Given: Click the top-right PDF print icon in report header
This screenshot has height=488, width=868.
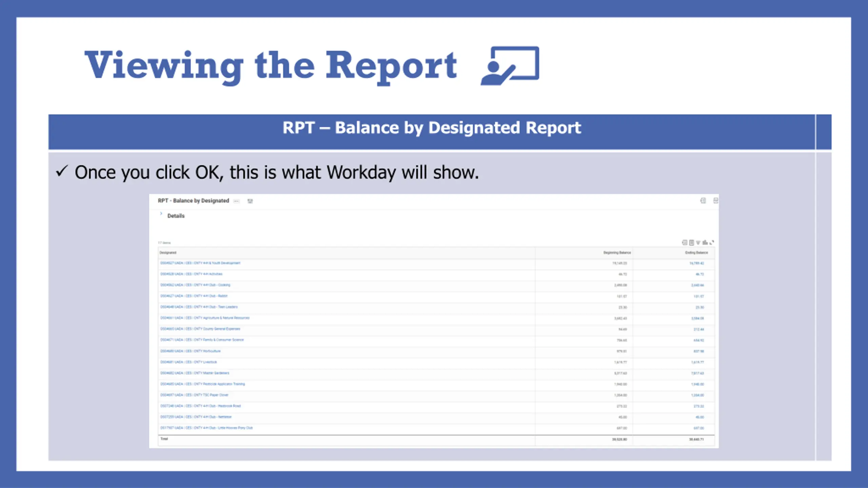Looking at the screenshot, I should (715, 201).
